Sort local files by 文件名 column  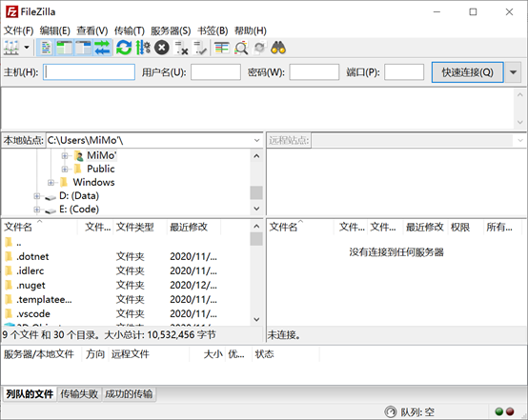[x=40, y=228]
